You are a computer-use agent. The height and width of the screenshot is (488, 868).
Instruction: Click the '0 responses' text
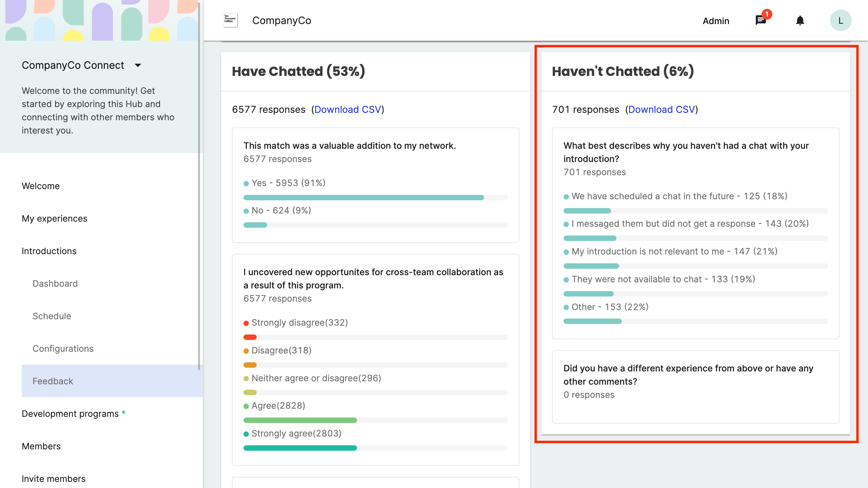pos(589,394)
